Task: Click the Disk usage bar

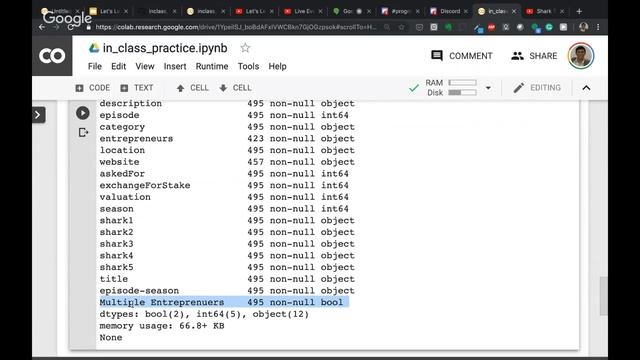Action: [x=462, y=93]
